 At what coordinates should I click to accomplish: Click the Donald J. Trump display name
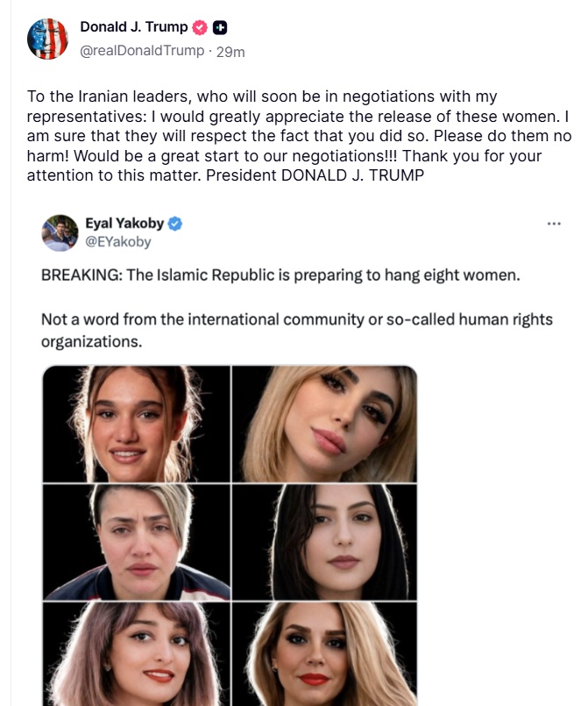pyautogui.click(x=133, y=27)
